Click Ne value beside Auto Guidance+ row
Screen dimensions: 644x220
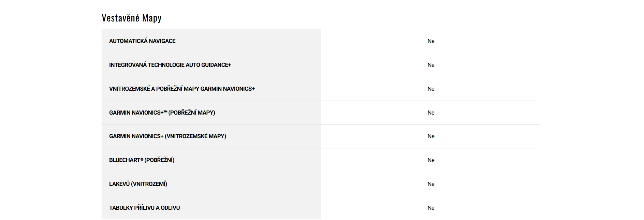[431, 65]
